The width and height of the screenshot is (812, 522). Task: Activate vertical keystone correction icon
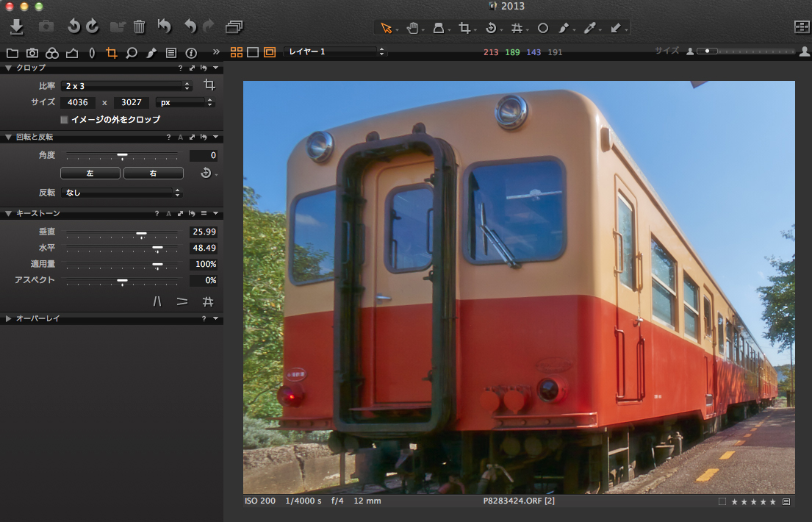coord(157,301)
